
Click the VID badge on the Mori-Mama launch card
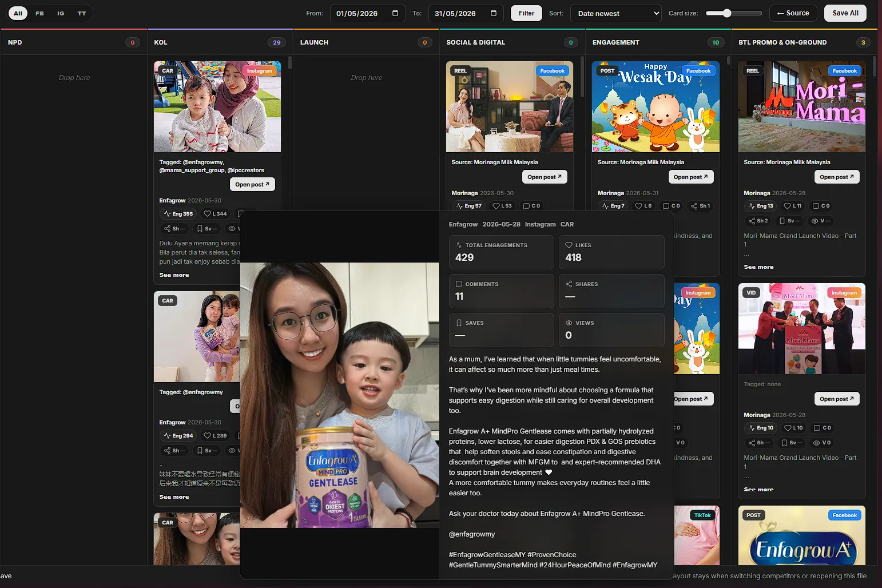pos(751,293)
